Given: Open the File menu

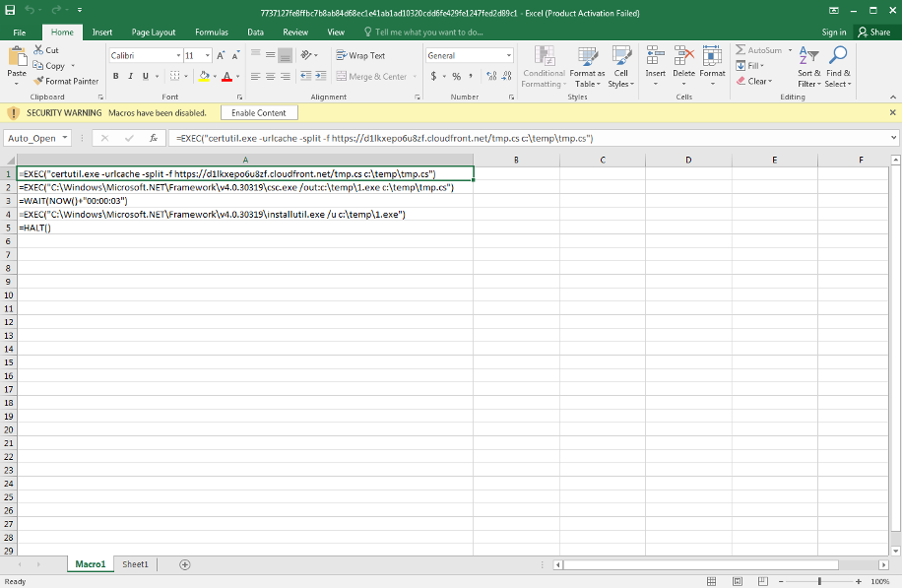Looking at the screenshot, I should click(x=20, y=33).
